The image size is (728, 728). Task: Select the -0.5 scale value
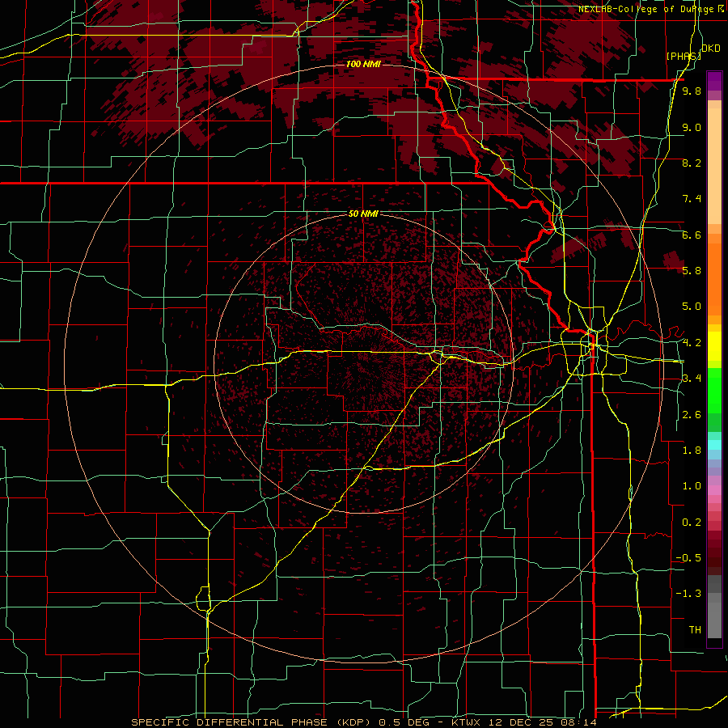pos(688,558)
